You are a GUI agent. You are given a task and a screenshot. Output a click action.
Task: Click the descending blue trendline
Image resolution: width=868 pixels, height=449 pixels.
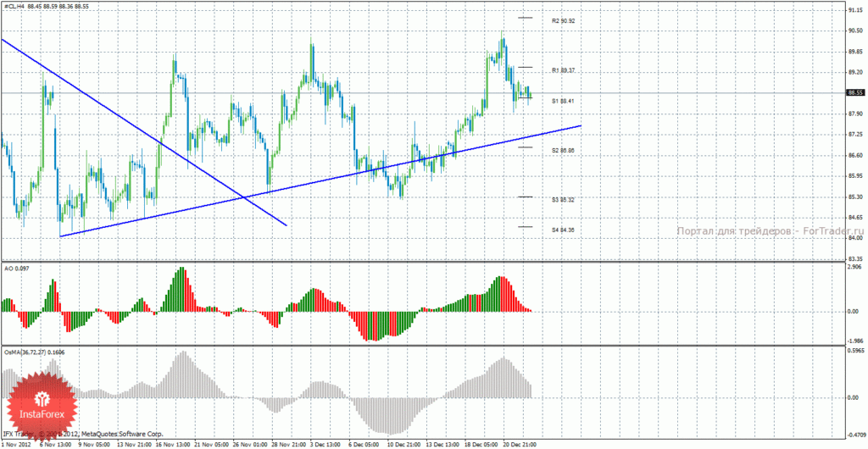[x=144, y=131]
